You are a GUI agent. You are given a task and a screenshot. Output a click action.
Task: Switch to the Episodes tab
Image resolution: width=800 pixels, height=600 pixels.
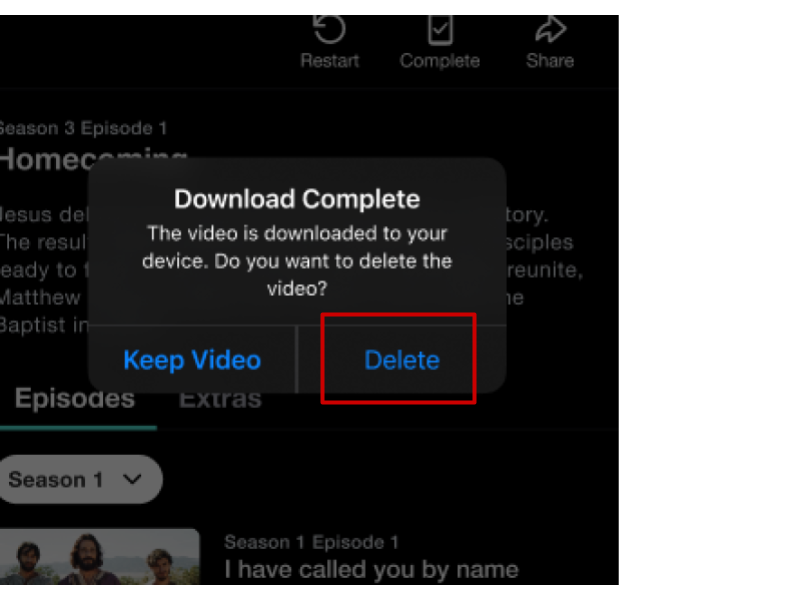(x=75, y=398)
